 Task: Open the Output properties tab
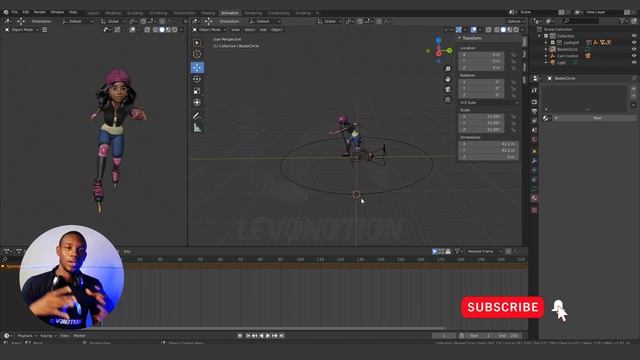pyautogui.click(x=534, y=111)
